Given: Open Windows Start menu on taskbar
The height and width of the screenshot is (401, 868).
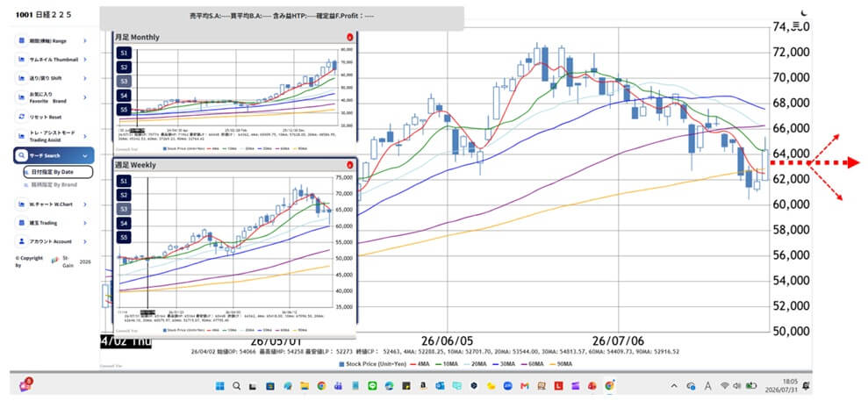Looking at the screenshot, I should [219, 385].
